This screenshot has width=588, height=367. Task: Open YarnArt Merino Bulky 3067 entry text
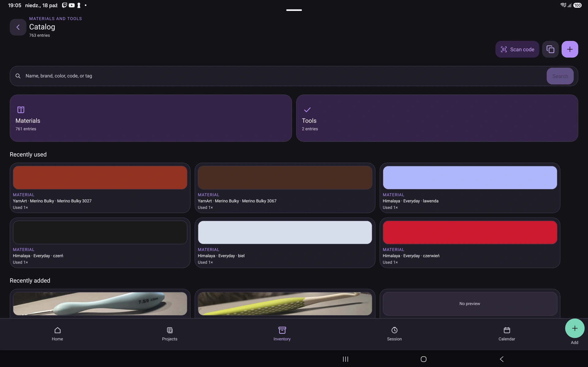coord(237,201)
